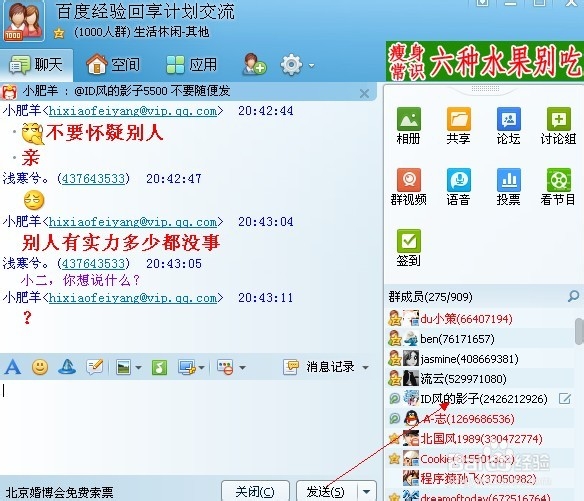Switch to the 聊天 tab

click(36, 65)
